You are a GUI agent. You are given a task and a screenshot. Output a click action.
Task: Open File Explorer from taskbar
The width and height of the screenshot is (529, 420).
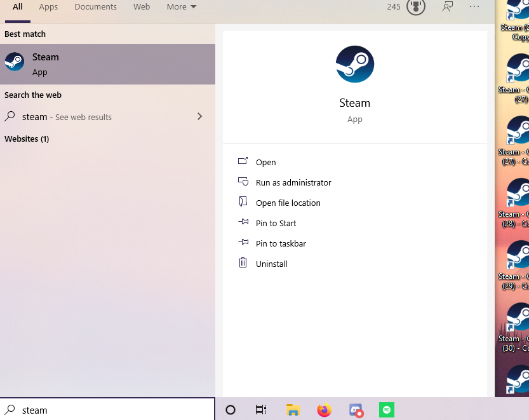[293, 410]
